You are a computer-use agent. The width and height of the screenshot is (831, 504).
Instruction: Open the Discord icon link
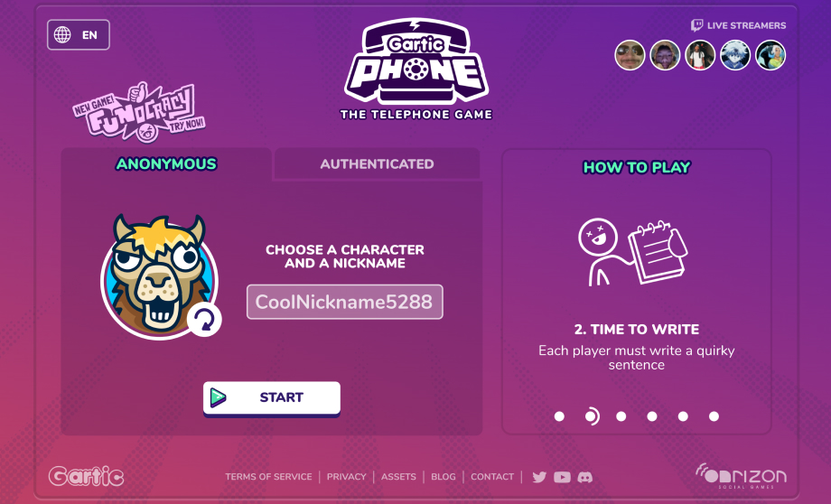(584, 477)
